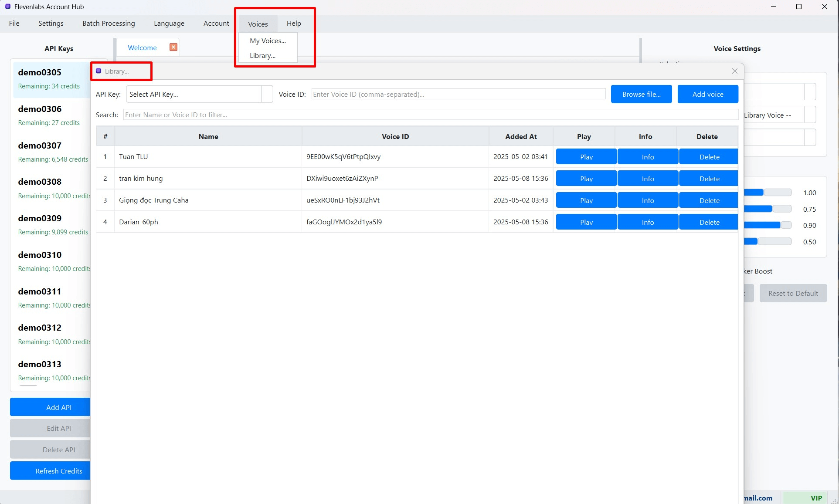The height and width of the screenshot is (504, 839).
Task: Open the Account menu
Action: pos(216,24)
